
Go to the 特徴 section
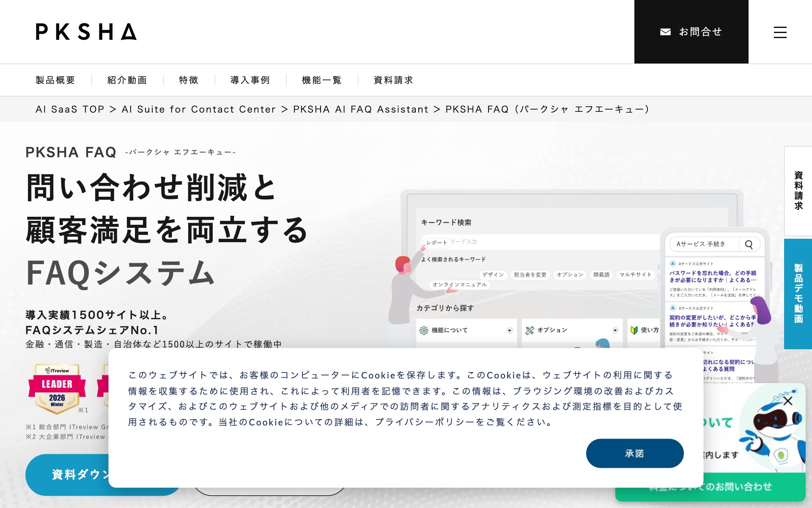[189, 80]
